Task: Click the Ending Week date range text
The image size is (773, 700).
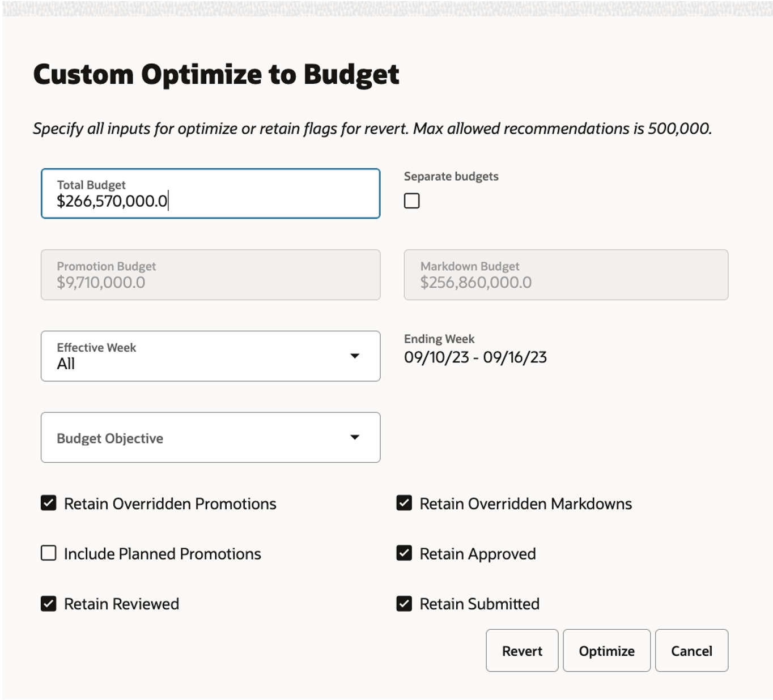Action: 475,357
